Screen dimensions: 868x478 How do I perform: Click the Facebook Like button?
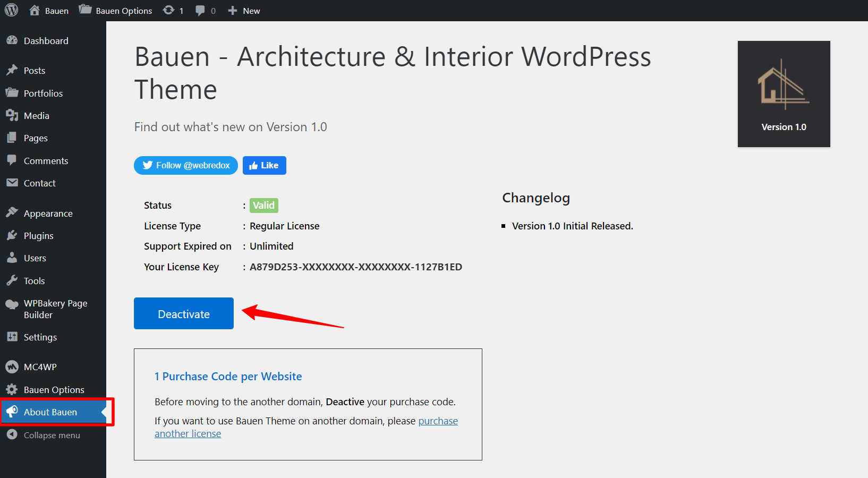[265, 165]
